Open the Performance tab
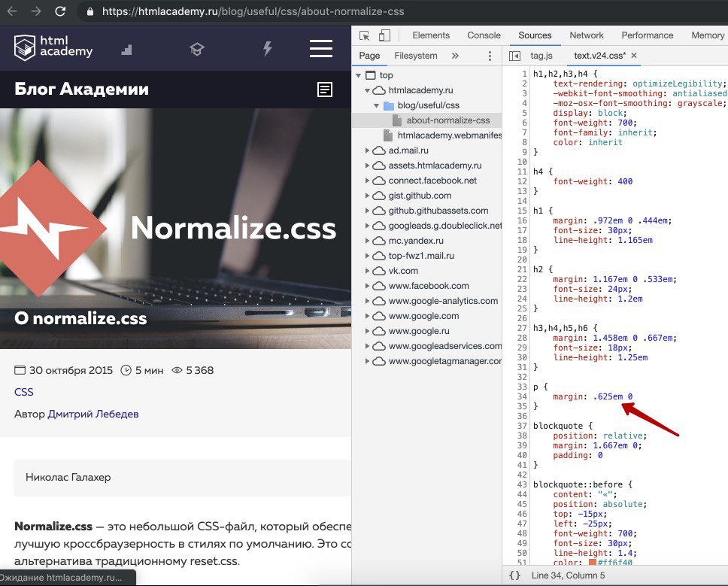 click(648, 35)
